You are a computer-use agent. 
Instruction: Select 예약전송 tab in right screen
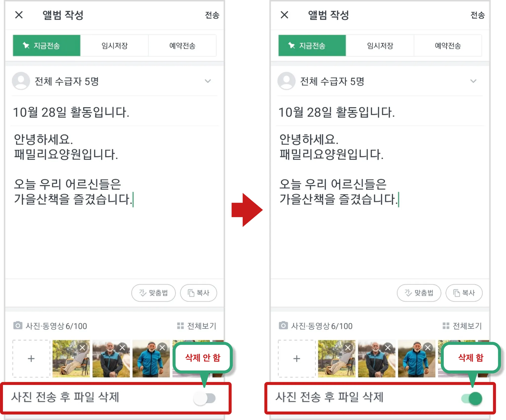coord(448,45)
